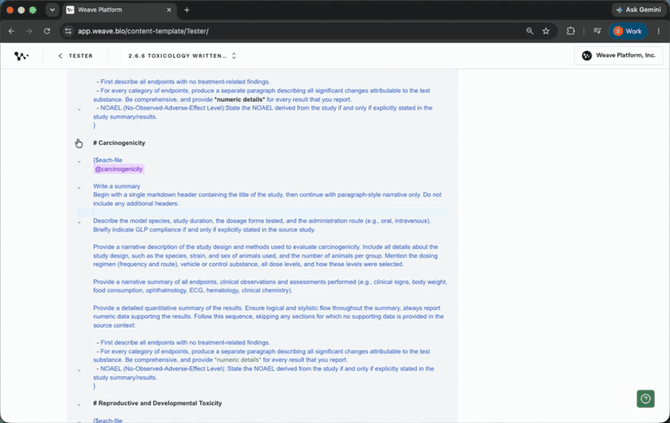Open a new browser tab
Viewport: 670px width, 423px height.
click(x=187, y=10)
